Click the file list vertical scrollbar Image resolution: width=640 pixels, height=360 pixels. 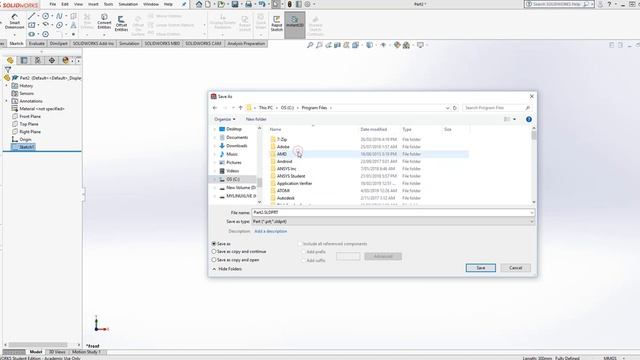click(534, 165)
